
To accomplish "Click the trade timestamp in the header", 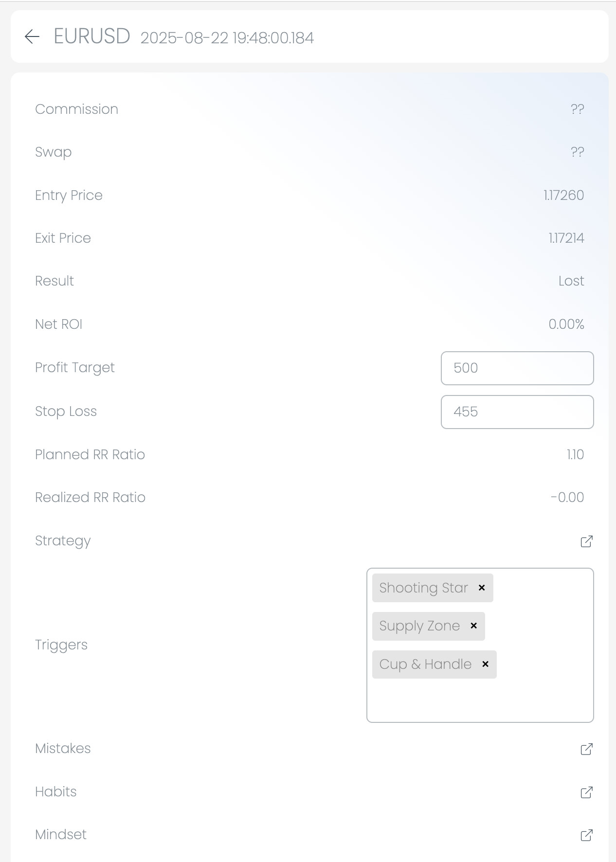I will (227, 38).
